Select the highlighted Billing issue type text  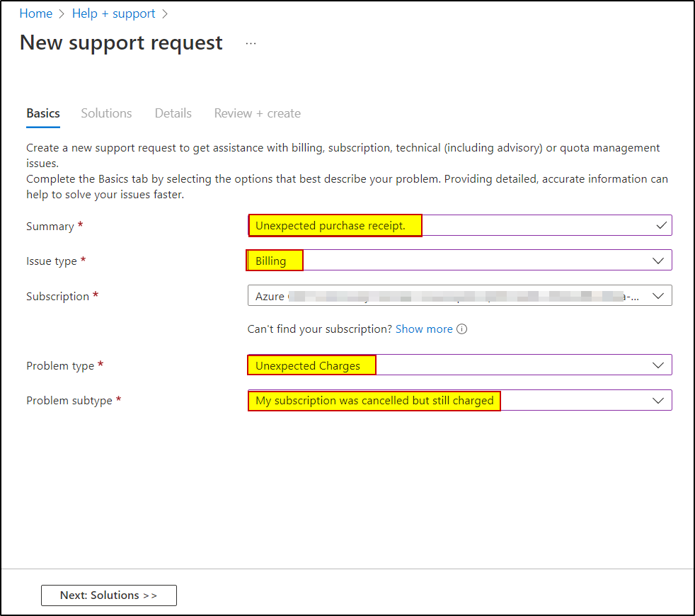[x=274, y=260]
